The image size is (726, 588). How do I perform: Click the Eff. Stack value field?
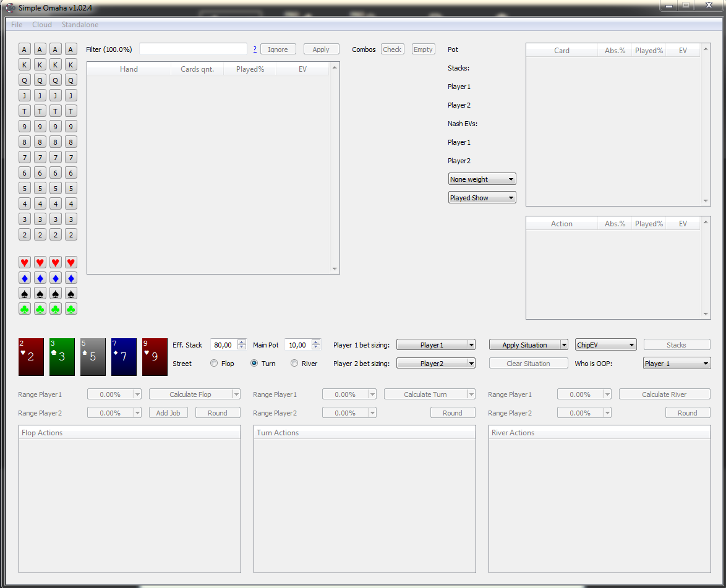tap(224, 345)
